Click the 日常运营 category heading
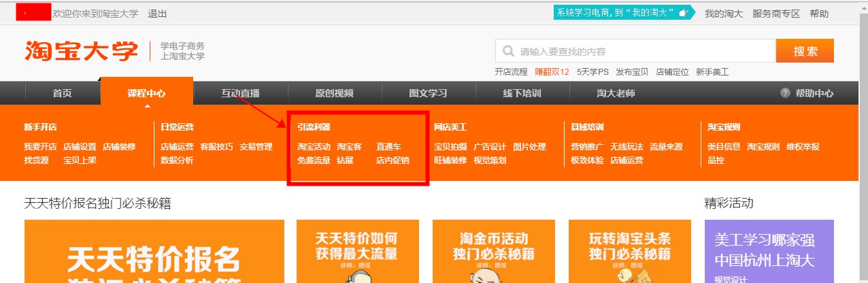The image size is (868, 283). 177,127
